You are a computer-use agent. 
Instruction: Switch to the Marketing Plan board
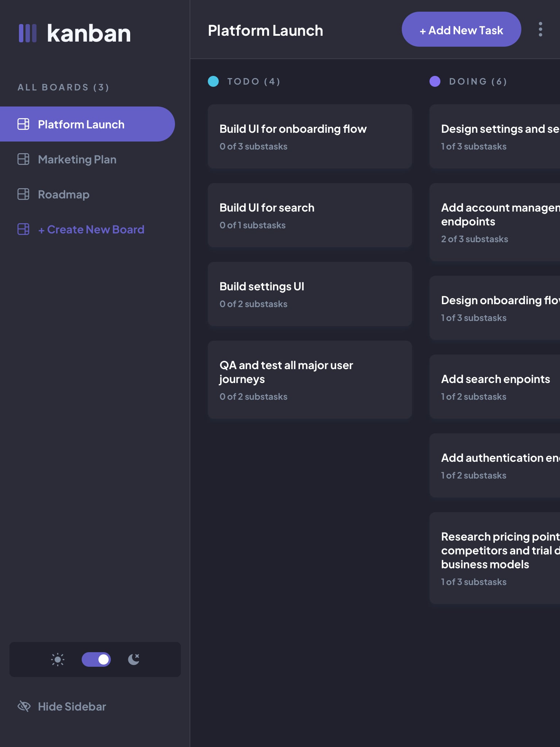click(x=77, y=159)
